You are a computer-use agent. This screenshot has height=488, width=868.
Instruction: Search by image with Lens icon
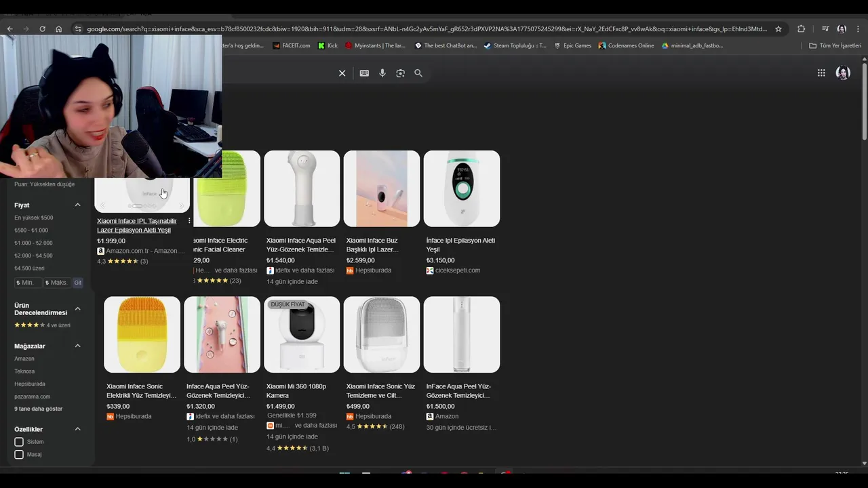[x=400, y=73]
